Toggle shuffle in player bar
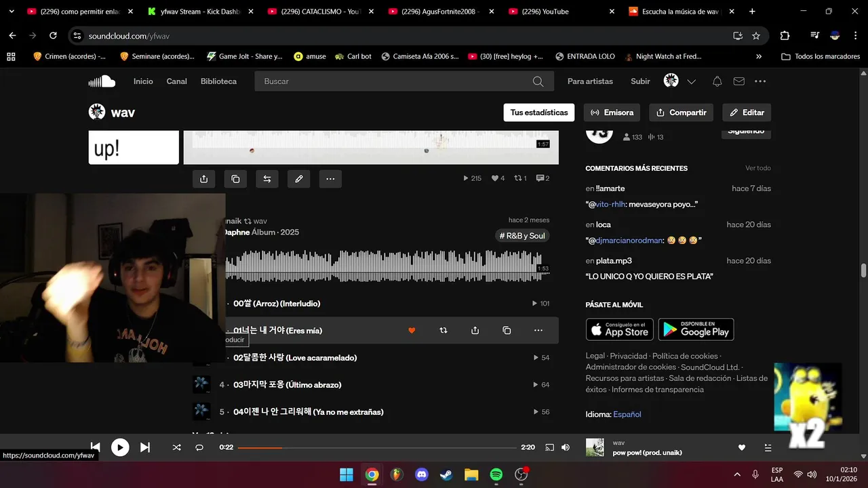This screenshot has width=868, height=488. click(x=176, y=447)
